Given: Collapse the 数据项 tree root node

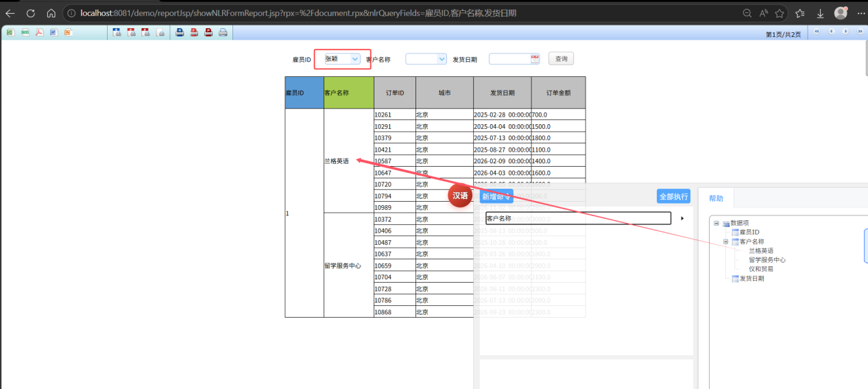Looking at the screenshot, I should [716, 223].
